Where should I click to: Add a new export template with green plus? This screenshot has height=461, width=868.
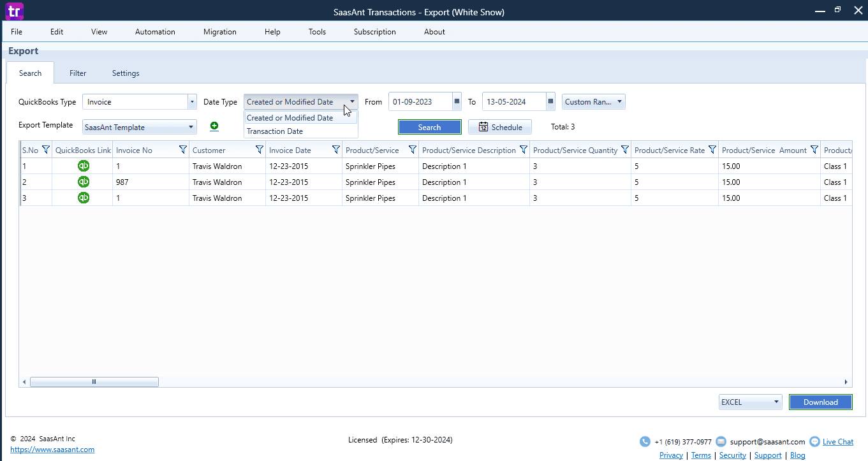click(214, 126)
